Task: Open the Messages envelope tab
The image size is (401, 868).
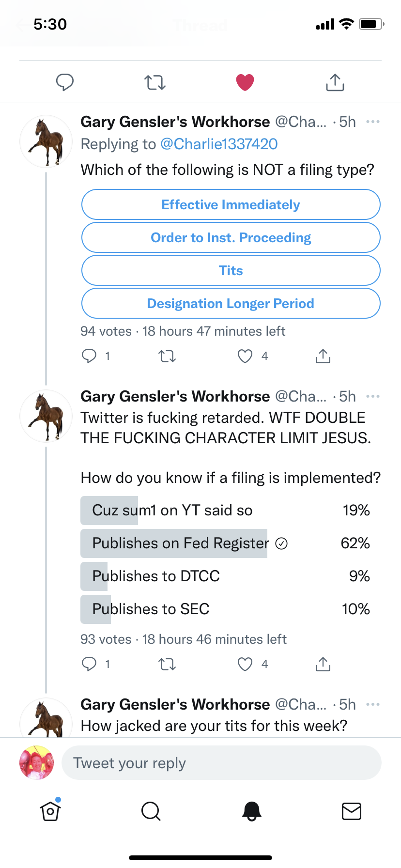Action: coord(352,811)
